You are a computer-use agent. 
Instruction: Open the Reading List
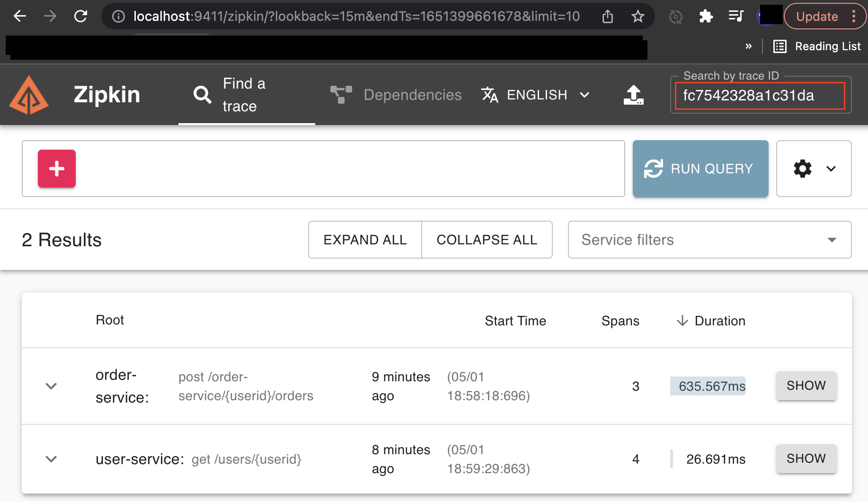[x=817, y=46]
